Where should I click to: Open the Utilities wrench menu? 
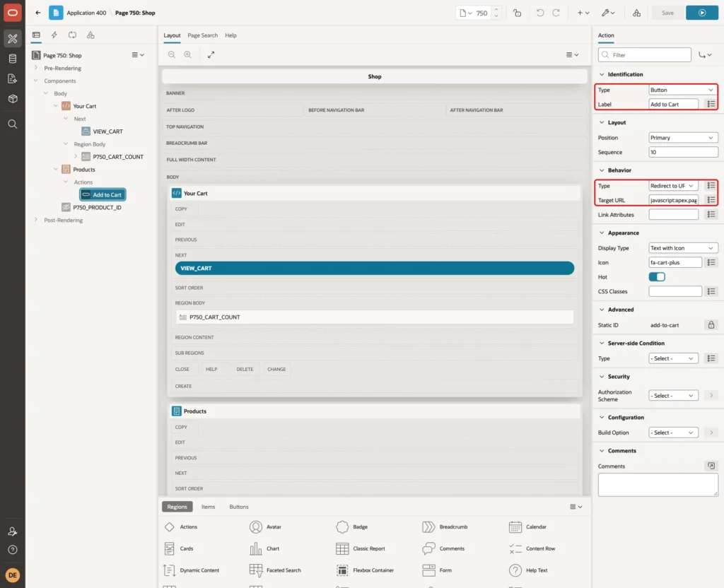coord(608,13)
